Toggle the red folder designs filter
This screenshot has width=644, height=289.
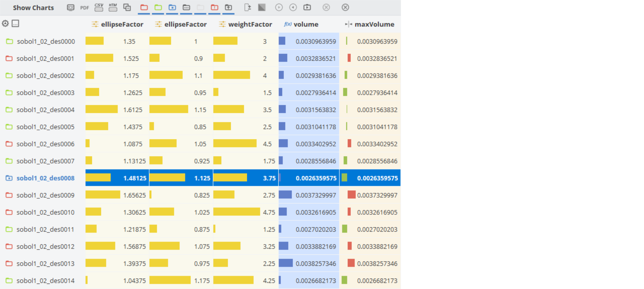[144, 7]
